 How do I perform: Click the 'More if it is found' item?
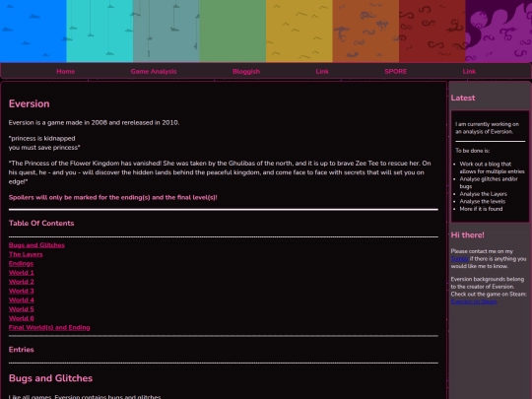(481, 209)
